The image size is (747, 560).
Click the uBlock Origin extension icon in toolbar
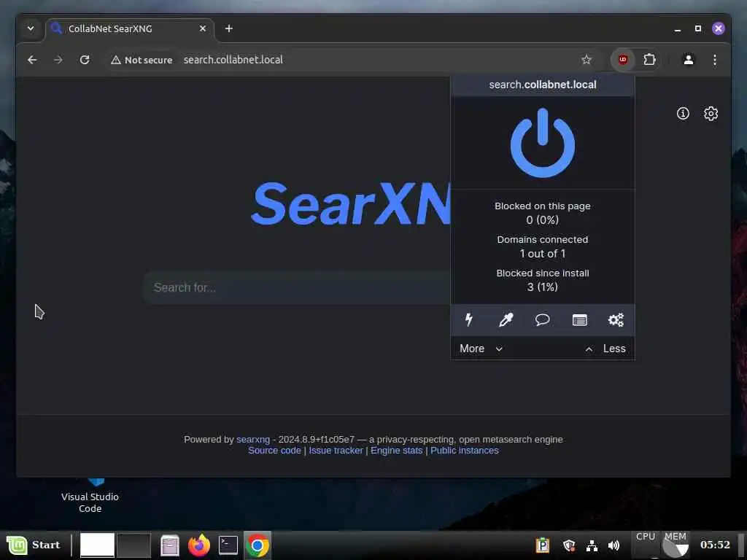click(x=623, y=60)
